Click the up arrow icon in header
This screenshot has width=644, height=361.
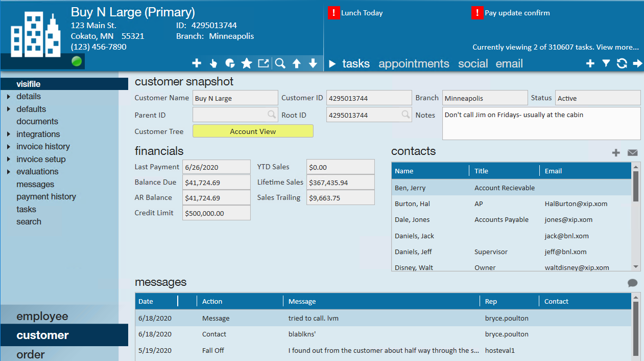(x=297, y=63)
